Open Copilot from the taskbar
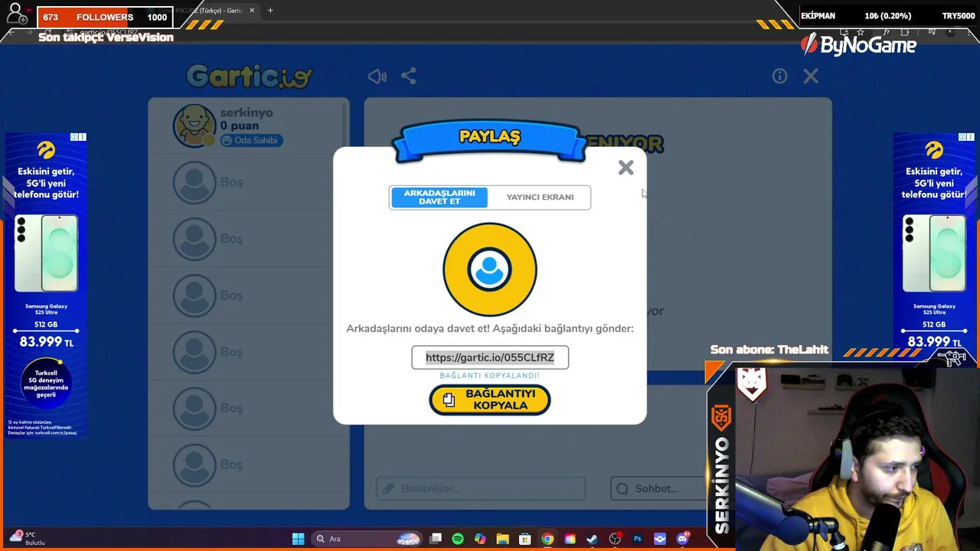The height and width of the screenshot is (551, 980). (x=480, y=539)
